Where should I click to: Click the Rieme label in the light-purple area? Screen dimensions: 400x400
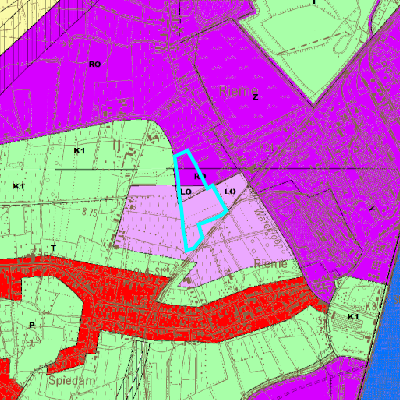[x=270, y=264]
